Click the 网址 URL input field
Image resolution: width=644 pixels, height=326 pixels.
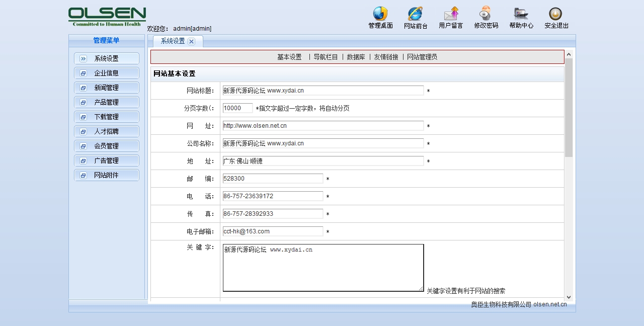[x=323, y=126]
